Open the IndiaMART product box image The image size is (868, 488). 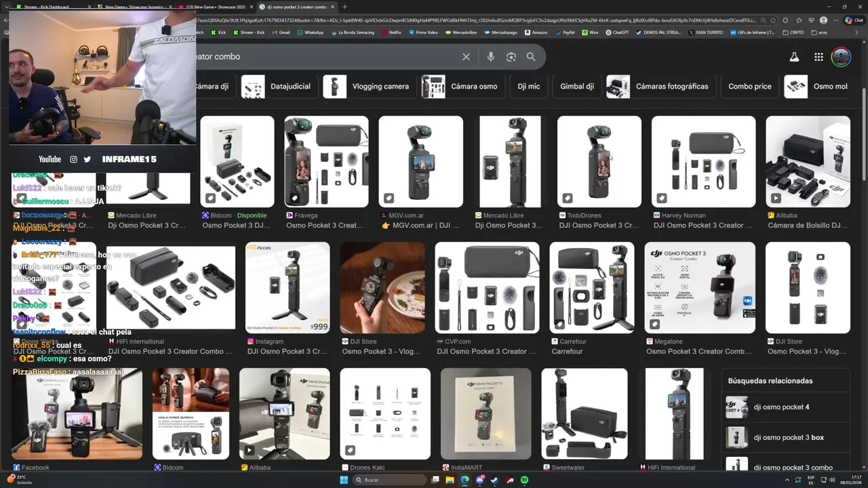pyautogui.click(x=486, y=413)
